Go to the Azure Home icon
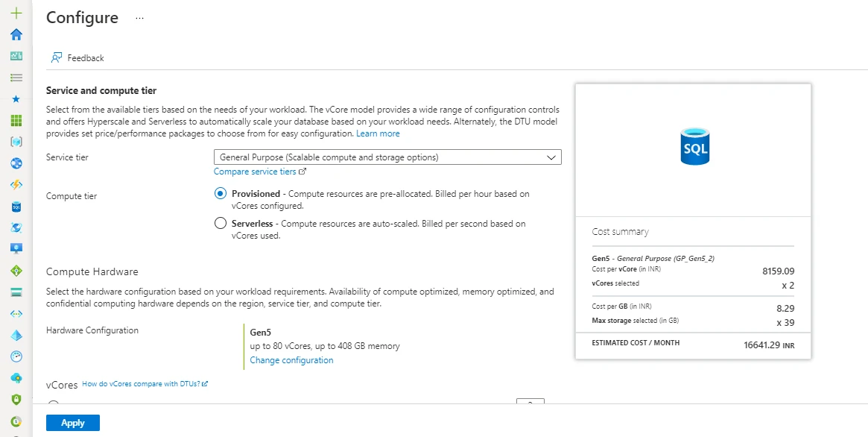 click(16, 34)
